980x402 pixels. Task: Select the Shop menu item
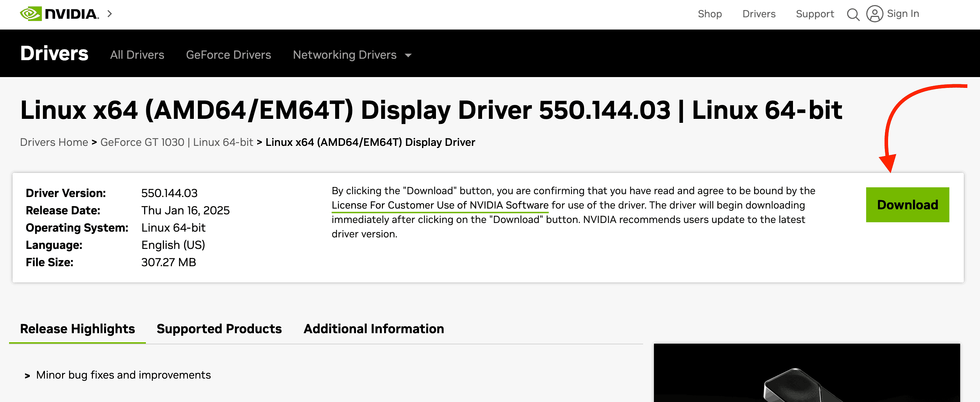pyautogui.click(x=710, y=14)
